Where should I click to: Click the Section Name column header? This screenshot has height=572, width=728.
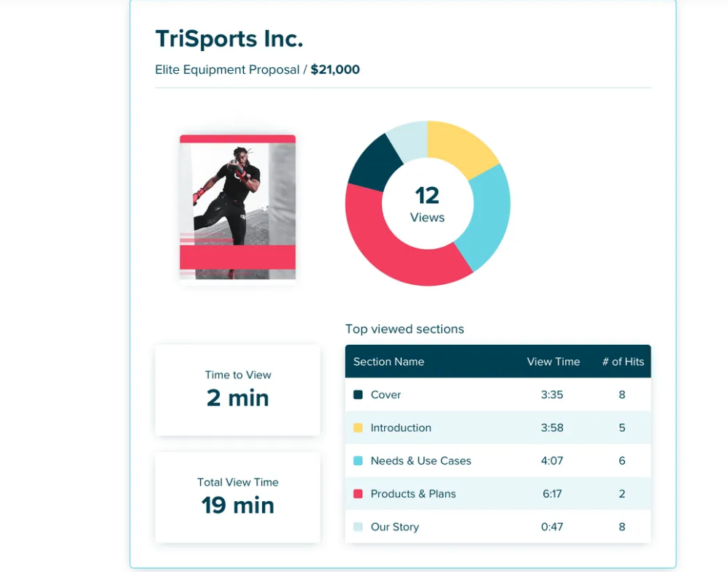pos(388,362)
